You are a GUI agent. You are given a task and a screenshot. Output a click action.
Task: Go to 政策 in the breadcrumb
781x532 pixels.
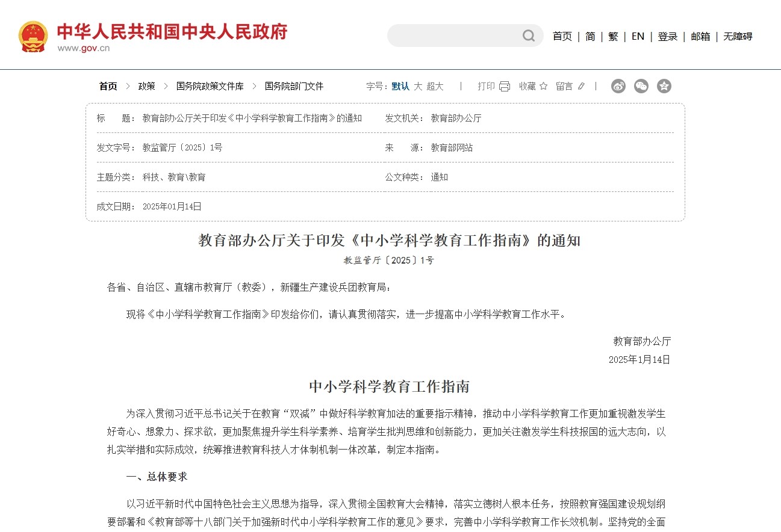click(x=146, y=86)
